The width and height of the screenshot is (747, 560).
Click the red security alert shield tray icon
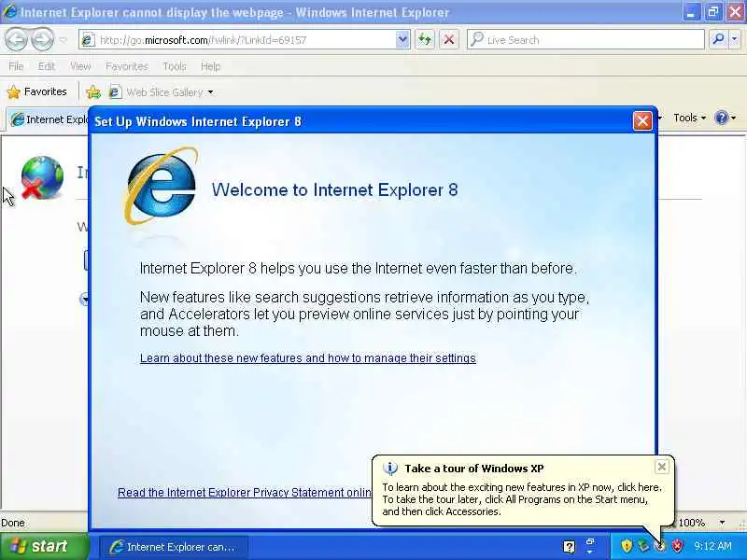click(x=677, y=546)
